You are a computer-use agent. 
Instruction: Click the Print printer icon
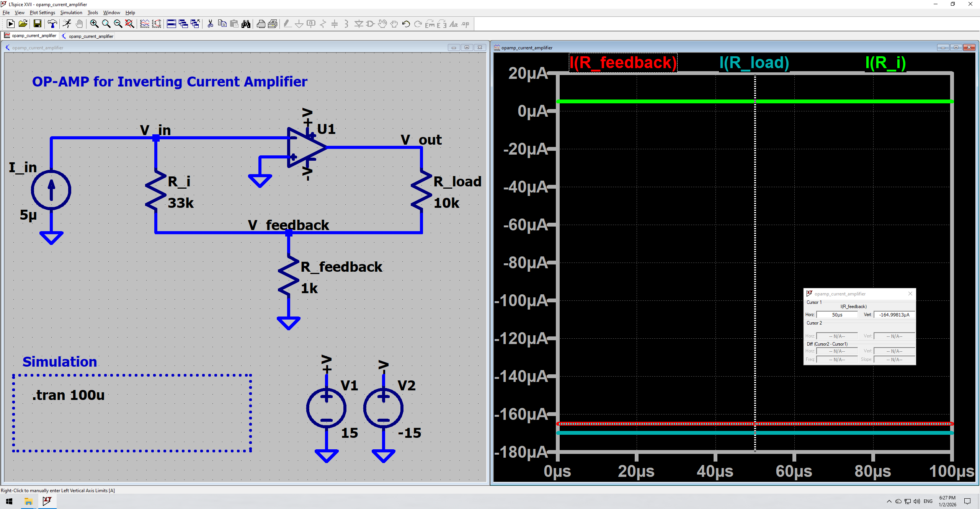(261, 24)
